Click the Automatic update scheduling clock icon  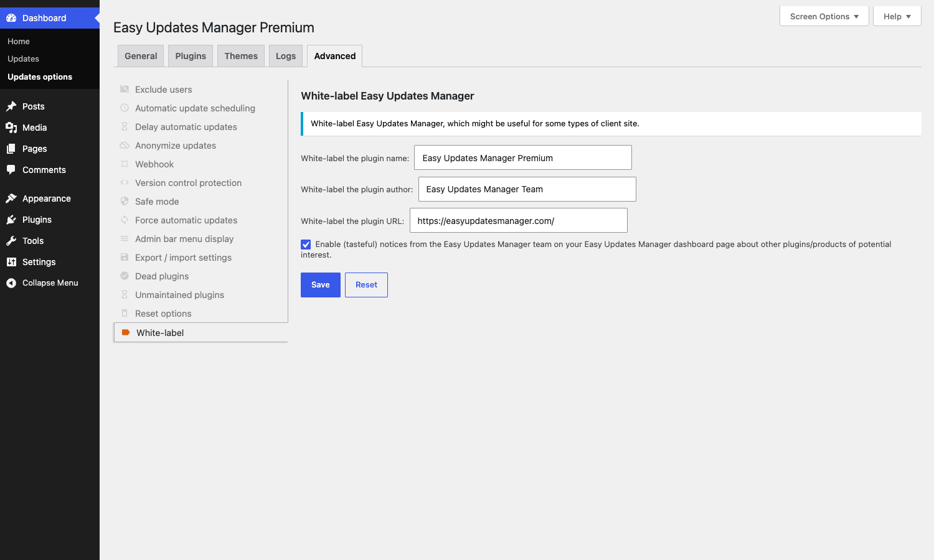click(125, 108)
